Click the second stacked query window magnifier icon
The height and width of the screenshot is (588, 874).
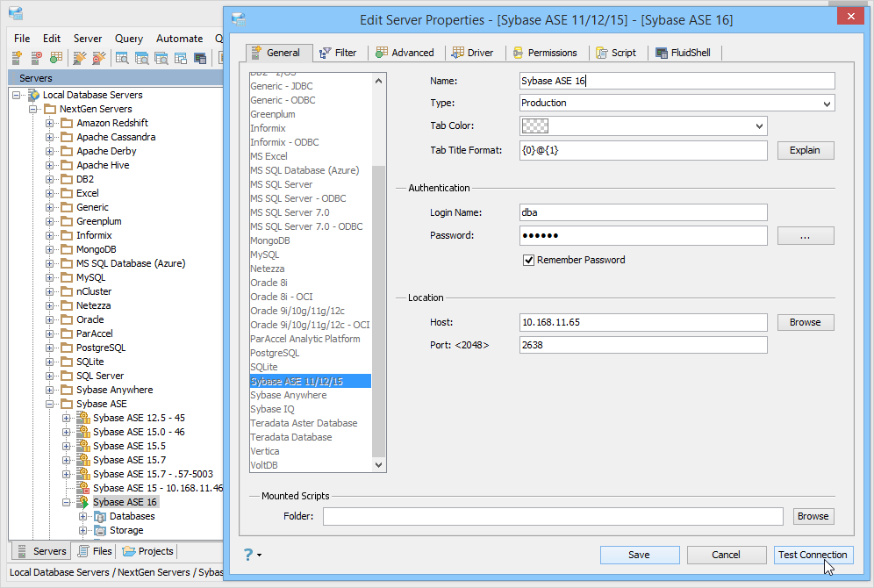[x=142, y=57]
